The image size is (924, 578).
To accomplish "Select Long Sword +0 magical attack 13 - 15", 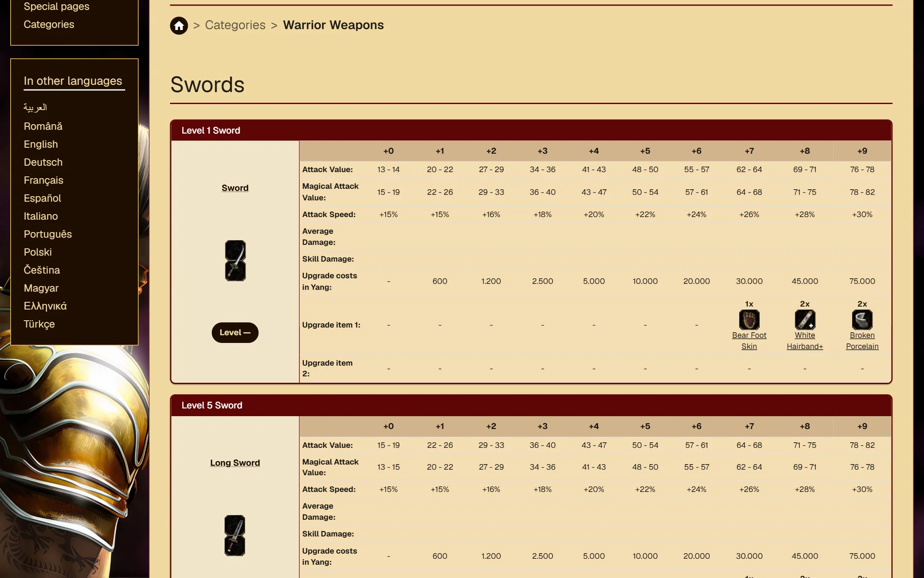I will (x=388, y=467).
